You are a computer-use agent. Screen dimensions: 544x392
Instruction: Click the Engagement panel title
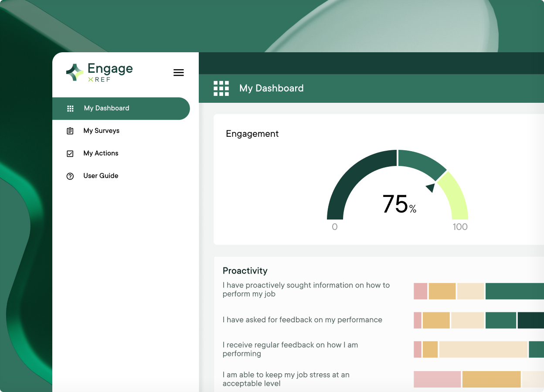click(252, 134)
